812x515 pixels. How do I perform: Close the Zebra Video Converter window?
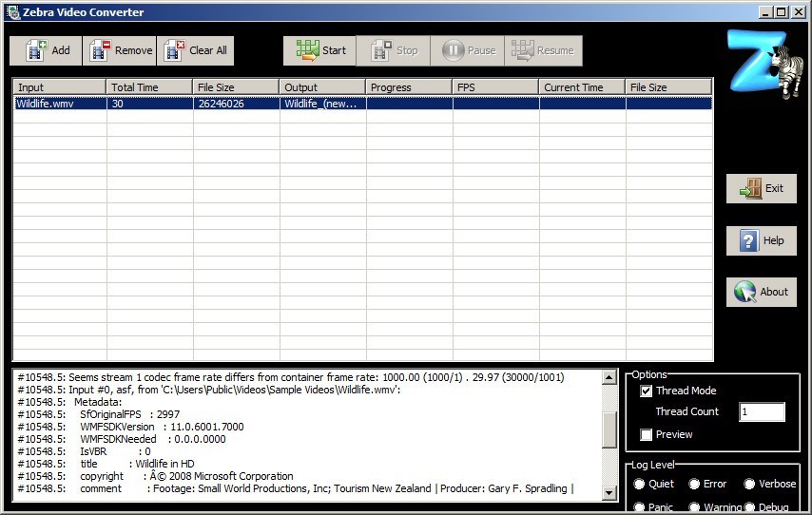[x=799, y=12]
